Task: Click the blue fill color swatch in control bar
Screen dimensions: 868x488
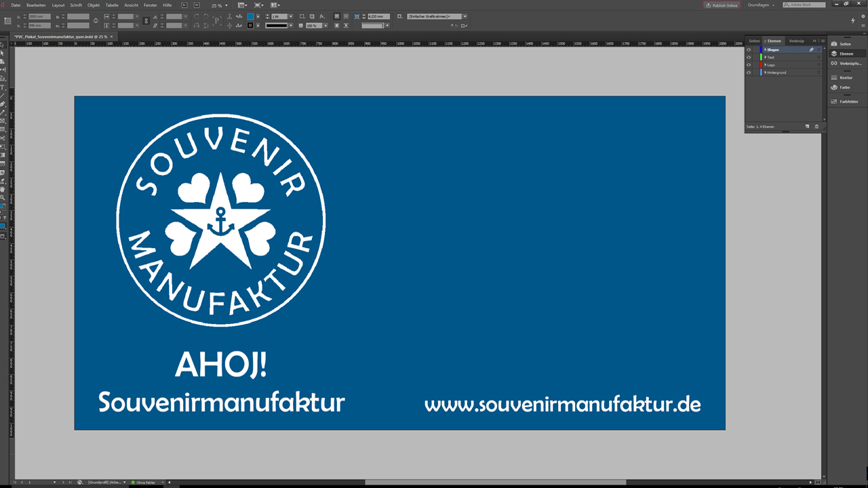Action: [x=250, y=16]
